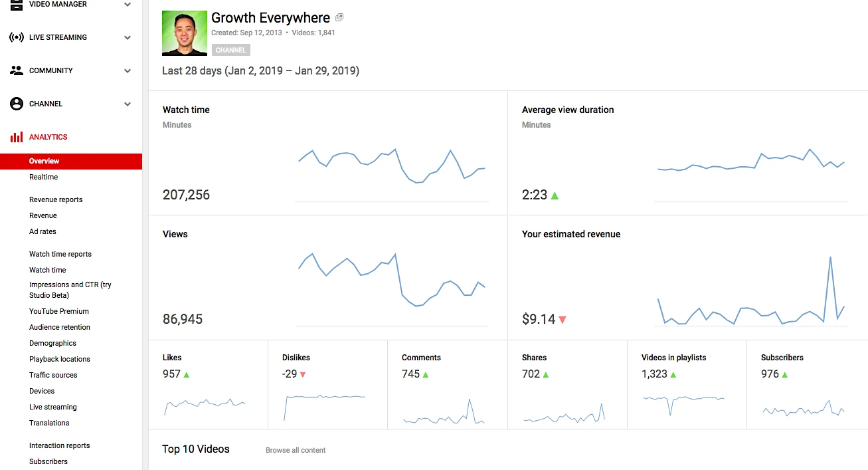Viewport: 868px width, 470px height.
Task: Expand the Live Streaming section
Action: click(127, 37)
